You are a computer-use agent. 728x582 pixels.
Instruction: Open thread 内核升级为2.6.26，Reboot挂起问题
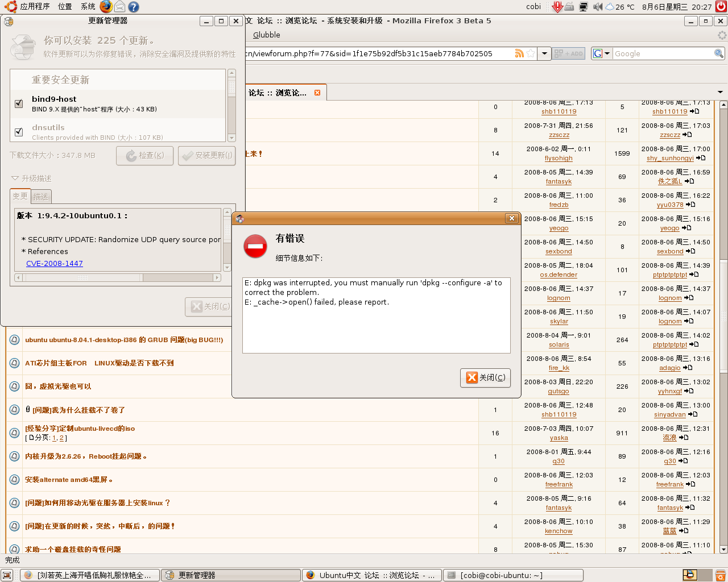86,456
